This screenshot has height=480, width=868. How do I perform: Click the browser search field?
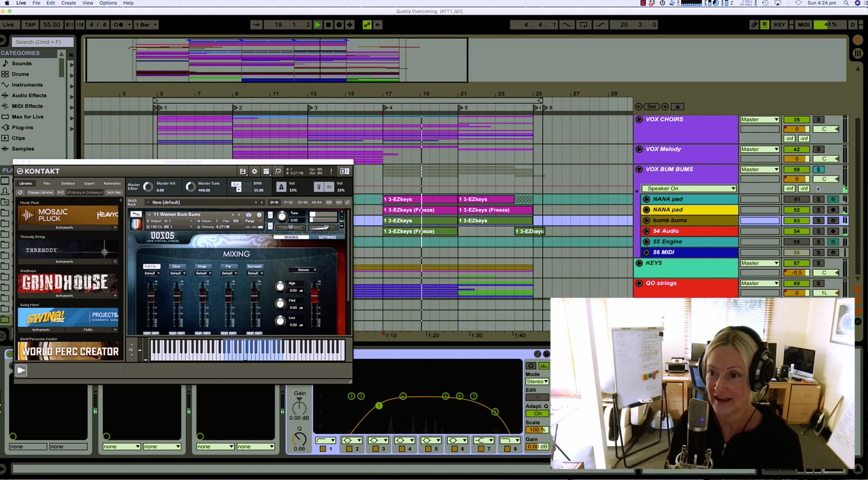click(x=42, y=42)
